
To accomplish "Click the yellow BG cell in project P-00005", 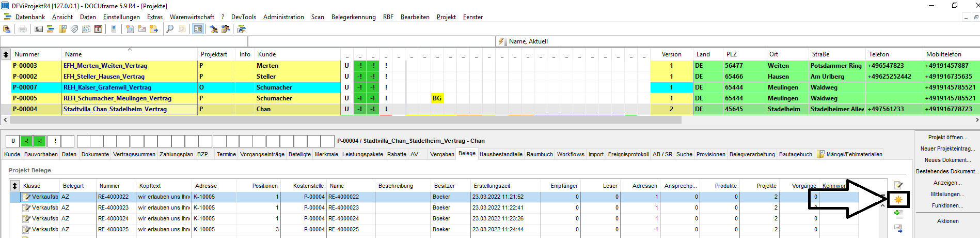I will pos(437,98).
